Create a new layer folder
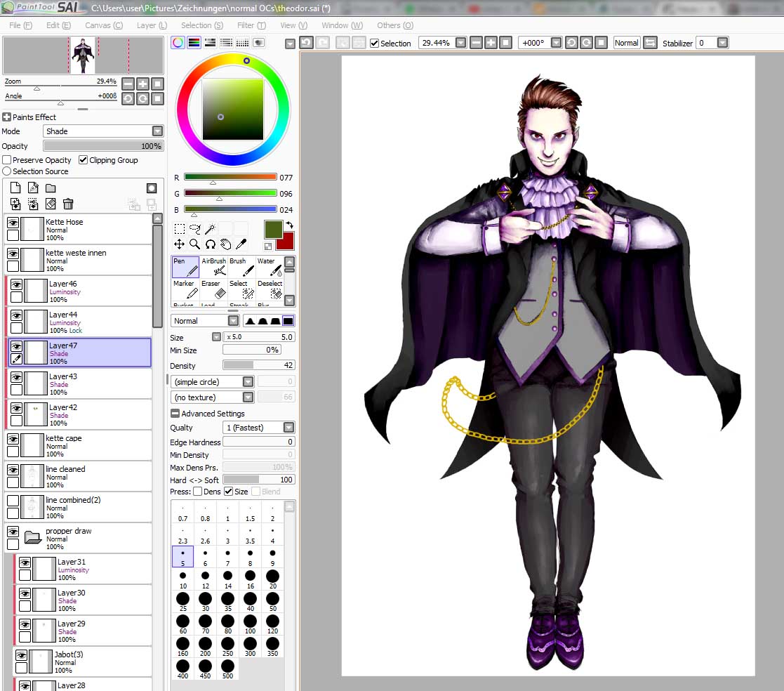The width and height of the screenshot is (784, 691). coord(51,188)
